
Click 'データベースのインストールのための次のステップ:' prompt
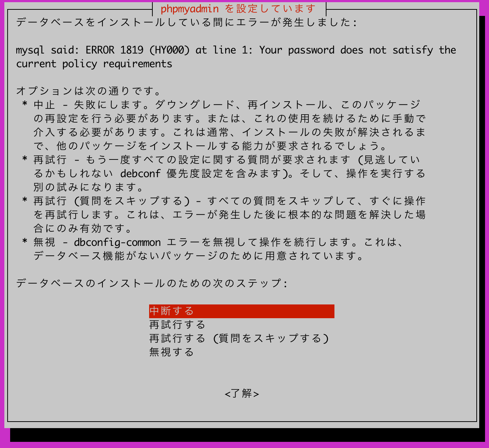pos(152,283)
